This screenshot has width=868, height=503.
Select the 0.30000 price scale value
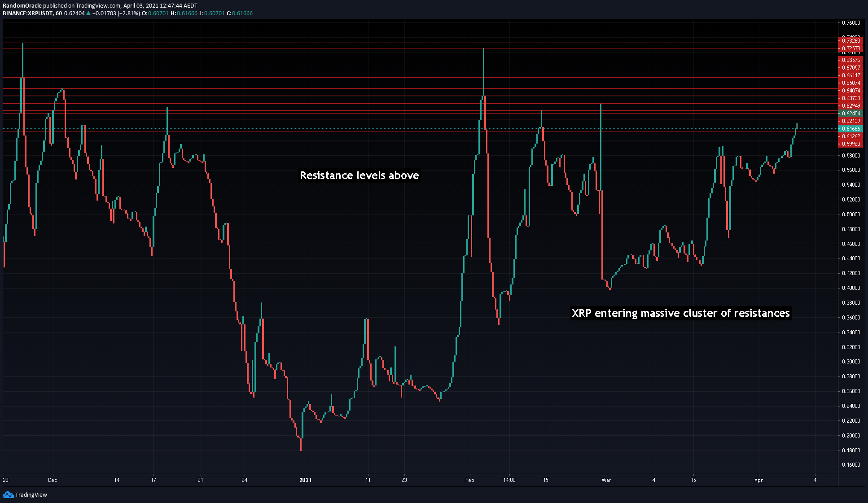pyautogui.click(x=851, y=362)
